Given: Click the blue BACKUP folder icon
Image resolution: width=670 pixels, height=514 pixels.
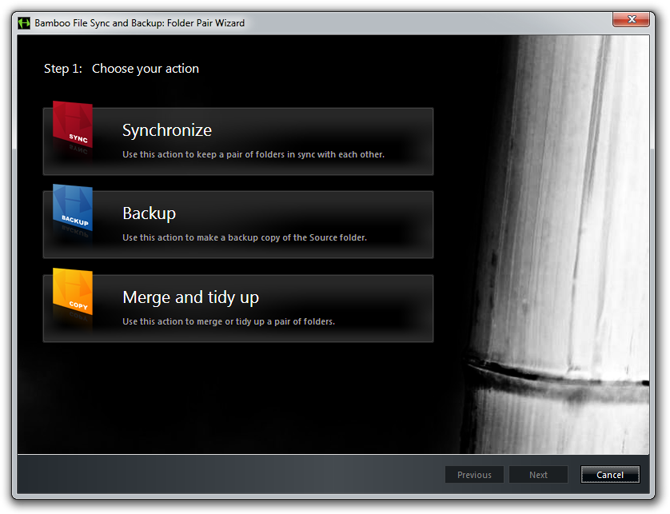Looking at the screenshot, I should (x=73, y=208).
